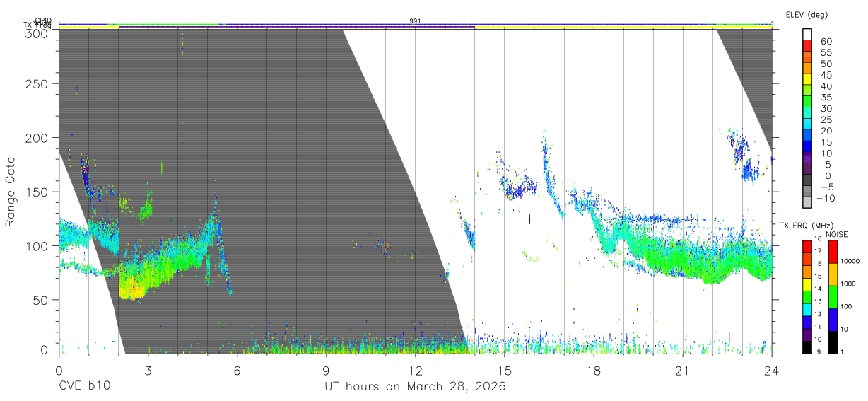Click the '15' hour tick on x-axis
This screenshot has height=401, width=868.
pos(505,371)
